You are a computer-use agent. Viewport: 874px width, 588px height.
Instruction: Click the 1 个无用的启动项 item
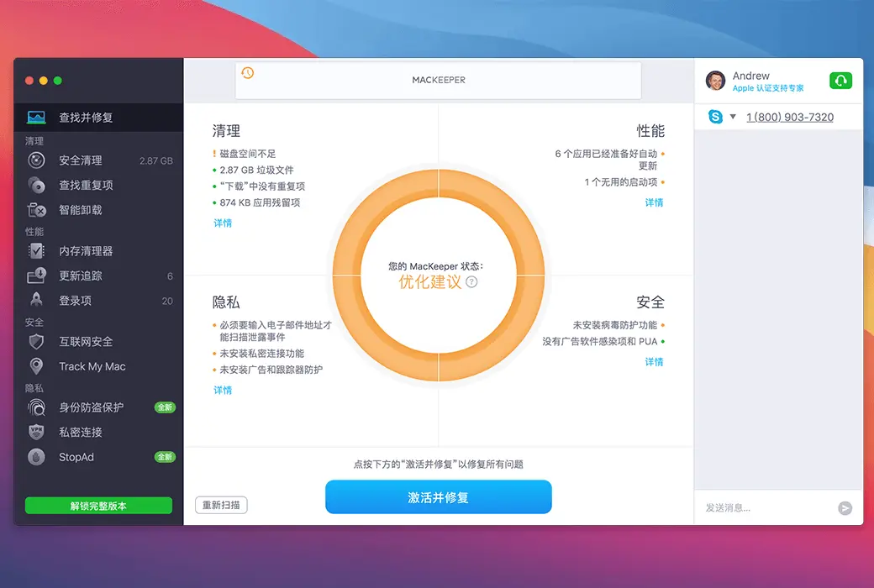(621, 181)
